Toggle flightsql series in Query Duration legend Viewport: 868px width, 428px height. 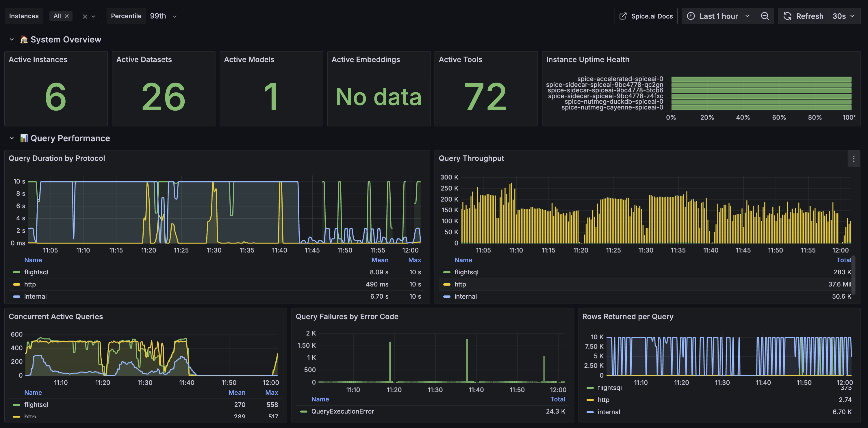36,272
